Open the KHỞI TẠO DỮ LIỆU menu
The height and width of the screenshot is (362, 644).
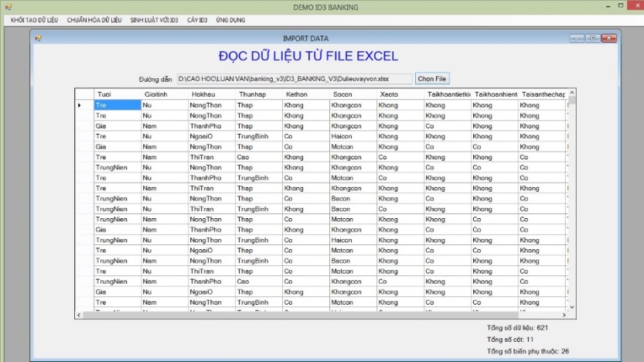pos(35,20)
